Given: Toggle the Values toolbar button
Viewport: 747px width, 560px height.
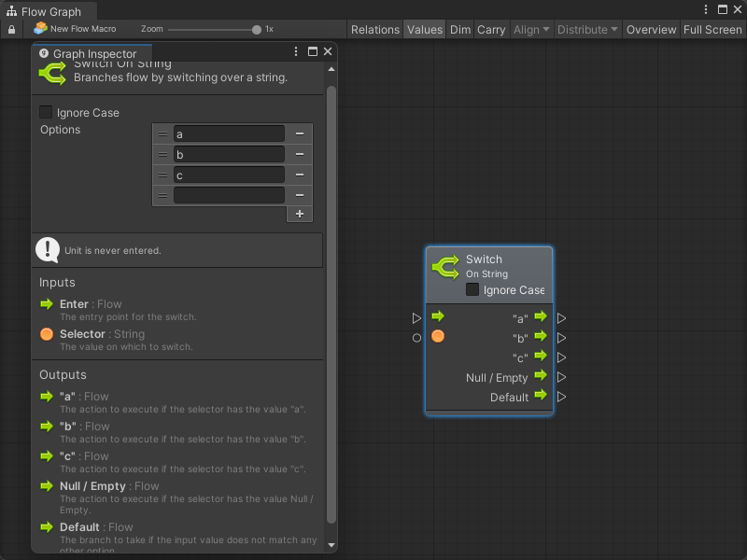Looking at the screenshot, I should (x=424, y=30).
